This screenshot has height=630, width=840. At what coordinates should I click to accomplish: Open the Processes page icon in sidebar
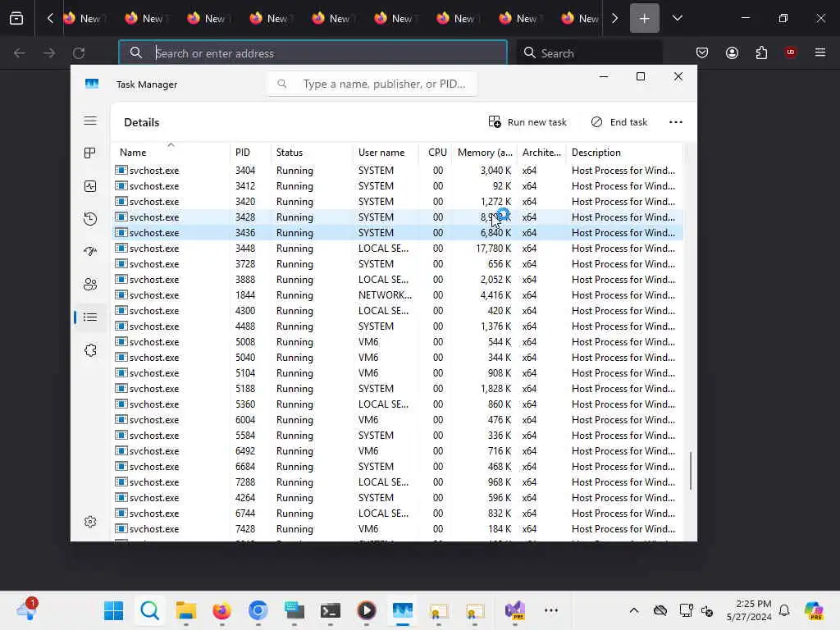point(90,153)
